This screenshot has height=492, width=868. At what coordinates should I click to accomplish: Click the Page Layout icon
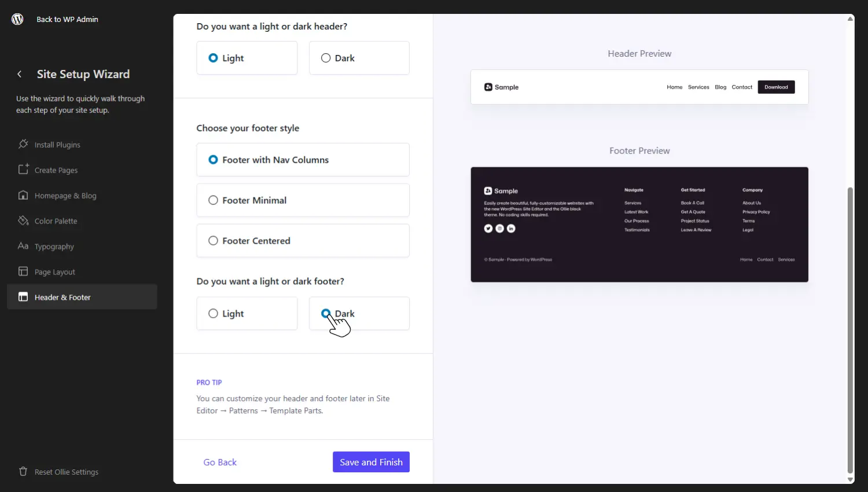tap(23, 271)
